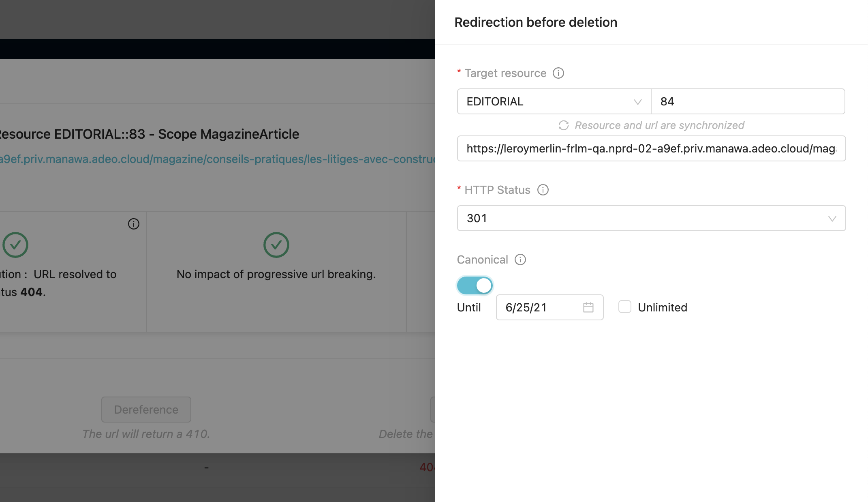Image resolution: width=868 pixels, height=502 pixels.
Task: Toggle the Canonical switch on or off
Action: [x=475, y=285]
